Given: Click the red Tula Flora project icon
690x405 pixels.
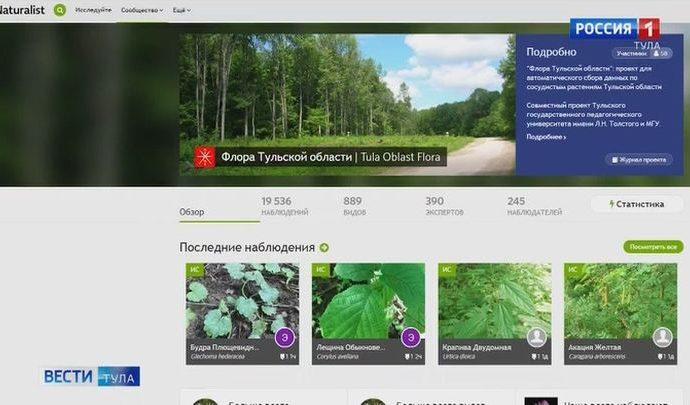Looking at the screenshot, I should tap(205, 157).
